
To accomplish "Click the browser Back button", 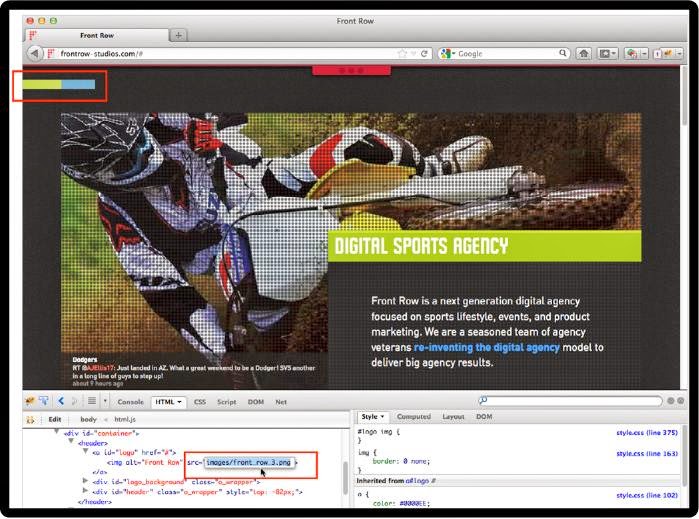I will 34,54.
